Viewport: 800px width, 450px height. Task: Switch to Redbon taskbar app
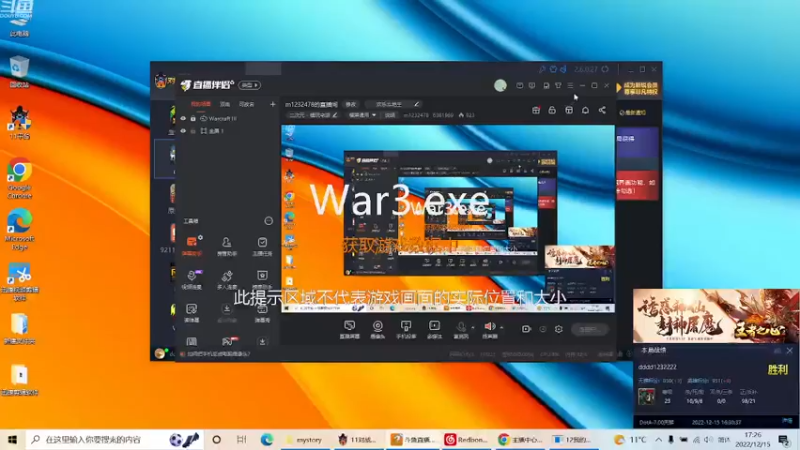click(466, 439)
